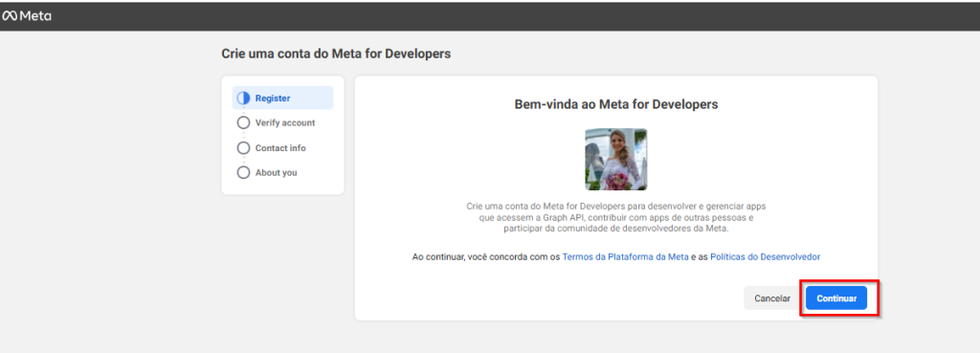This screenshot has width=980, height=353.
Task: Click the 'Crie uma conta do Meta for Developers' title
Action: click(336, 54)
